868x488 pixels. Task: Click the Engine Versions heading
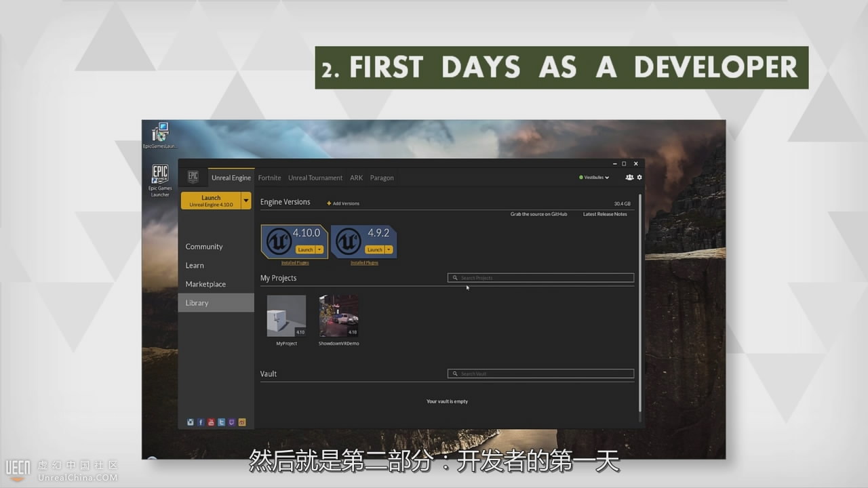click(285, 202)
